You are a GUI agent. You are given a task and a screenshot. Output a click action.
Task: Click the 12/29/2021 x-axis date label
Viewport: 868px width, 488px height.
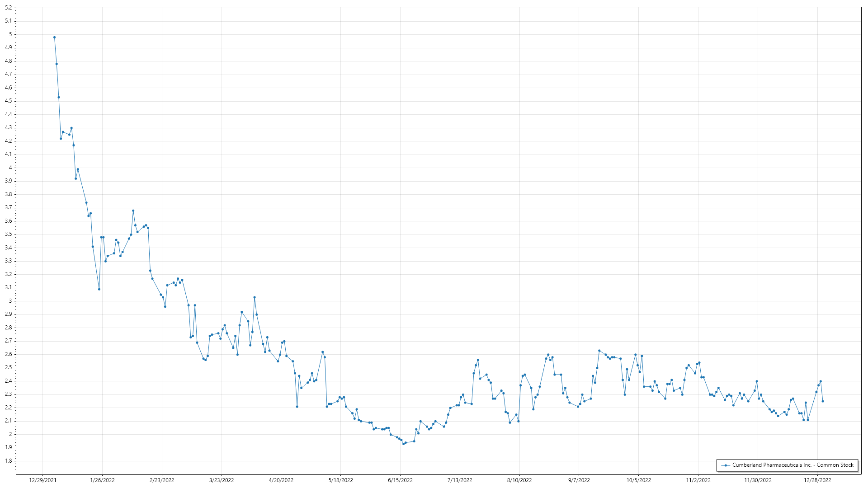pyautogui.click(x=43, y=480)
